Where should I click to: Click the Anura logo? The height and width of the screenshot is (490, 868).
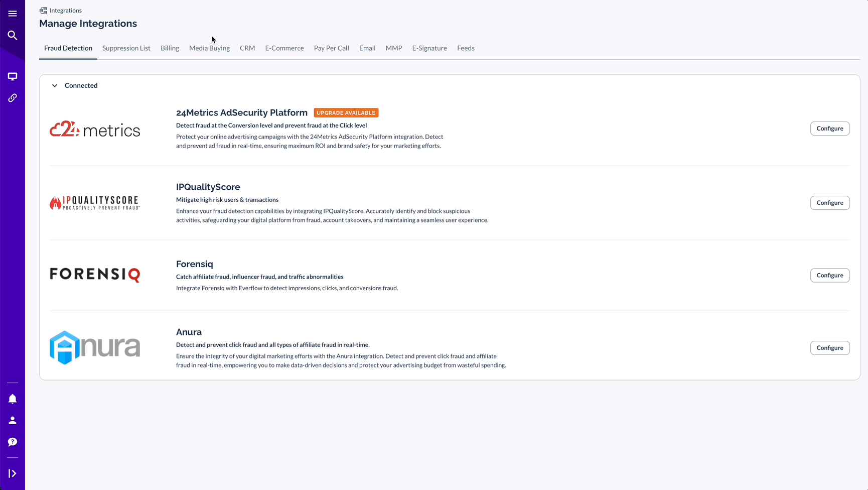coord(95,347)
